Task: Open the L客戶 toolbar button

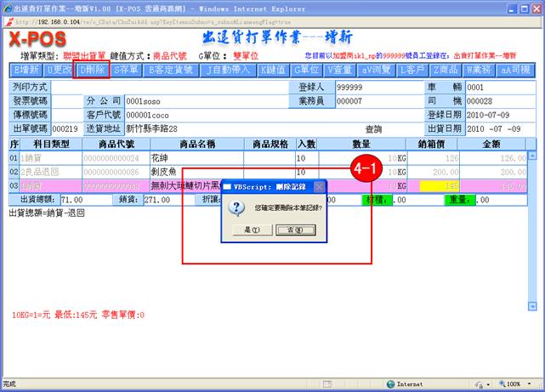Action: pos(412,69)
